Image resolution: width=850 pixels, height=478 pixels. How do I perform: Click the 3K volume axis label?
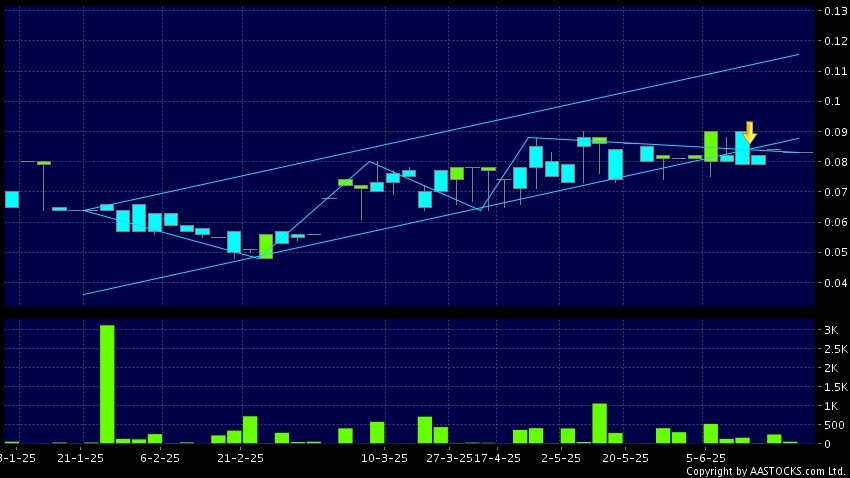[831, 330]
